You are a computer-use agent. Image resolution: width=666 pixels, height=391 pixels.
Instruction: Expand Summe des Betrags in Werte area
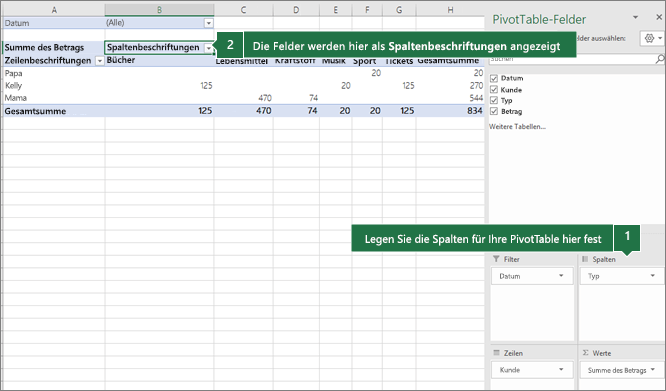tap(653, 370)
